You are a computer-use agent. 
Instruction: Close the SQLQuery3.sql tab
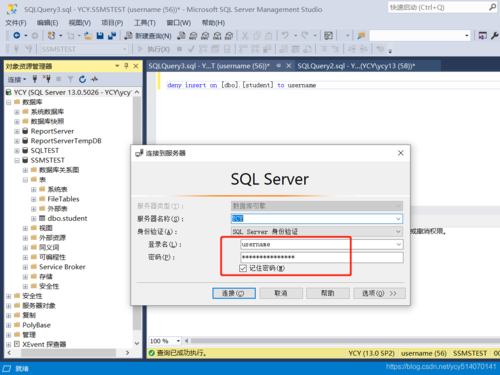click(x=289, y=66)
